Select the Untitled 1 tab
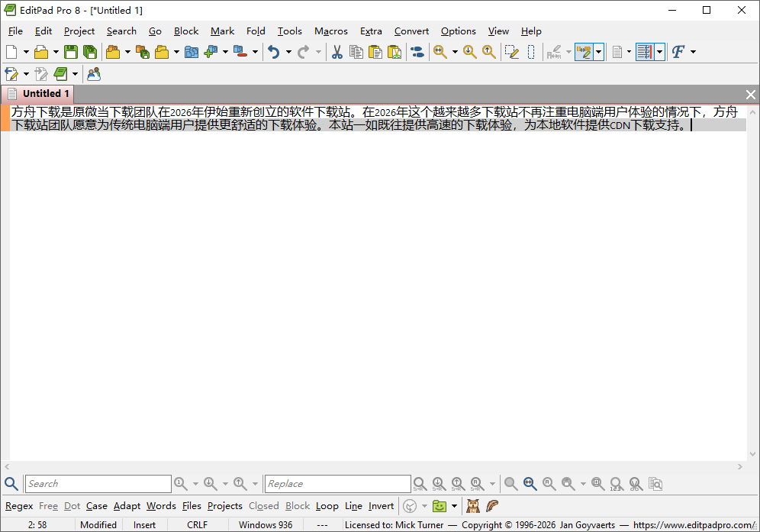The width and height of the screenshot is (760, 532). tap(38, 94)
